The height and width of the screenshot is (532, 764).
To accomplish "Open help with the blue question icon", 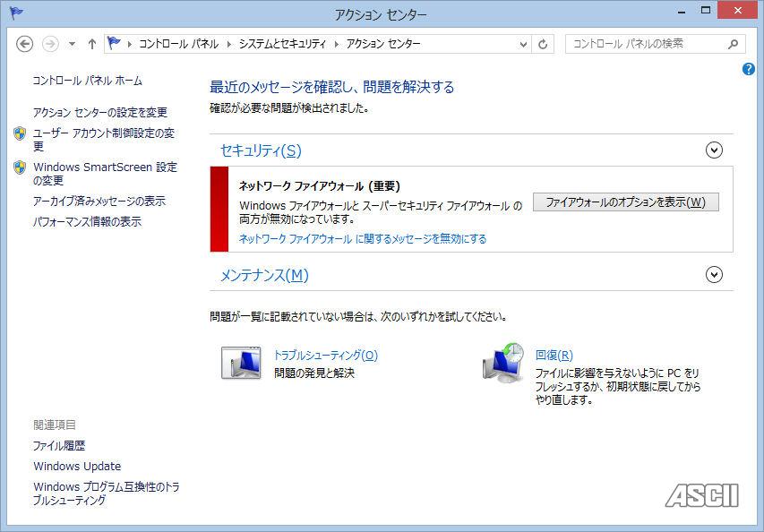I will pyautogui.click(x=748, y=69).
